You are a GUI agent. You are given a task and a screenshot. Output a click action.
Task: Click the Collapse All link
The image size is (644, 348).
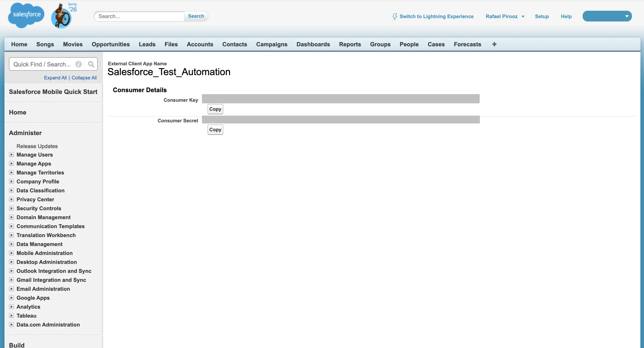[84, 78]
